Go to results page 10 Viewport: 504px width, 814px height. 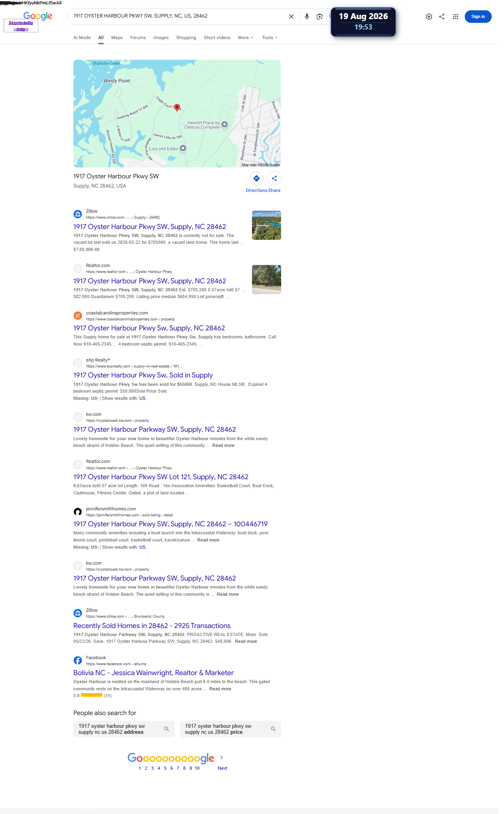197,768
